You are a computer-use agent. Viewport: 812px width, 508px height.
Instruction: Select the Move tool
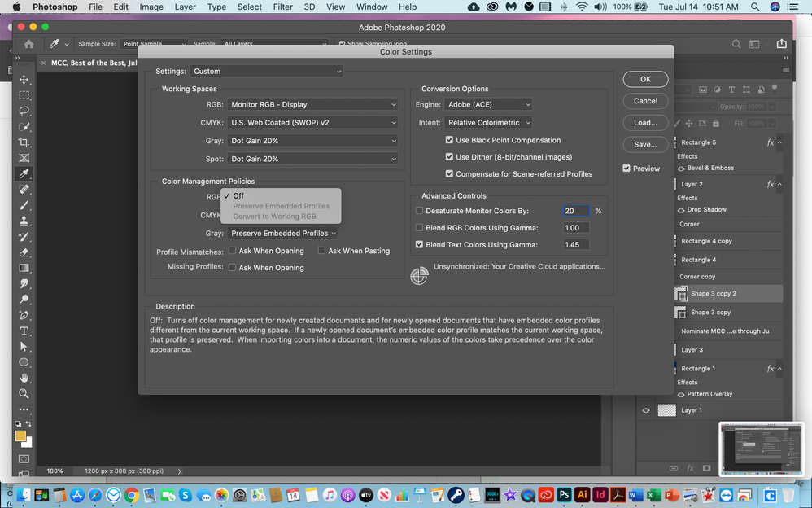tap(24, 79)
